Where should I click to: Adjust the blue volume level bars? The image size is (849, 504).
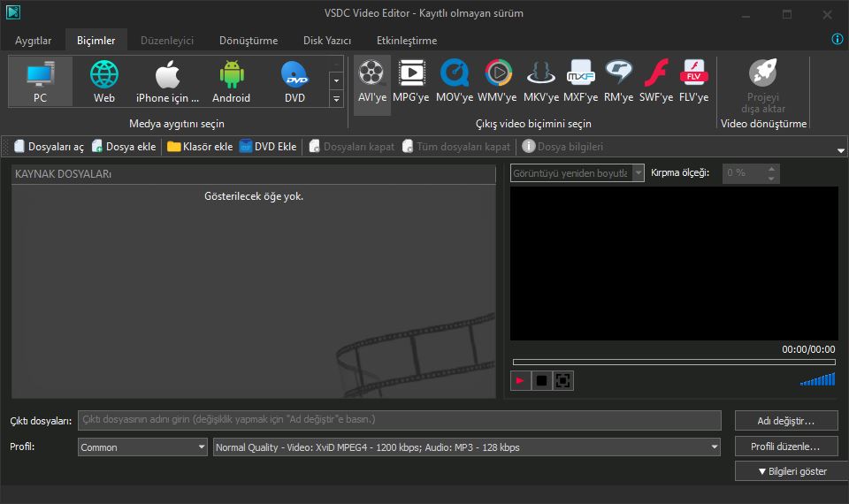(x=817, y=379)
